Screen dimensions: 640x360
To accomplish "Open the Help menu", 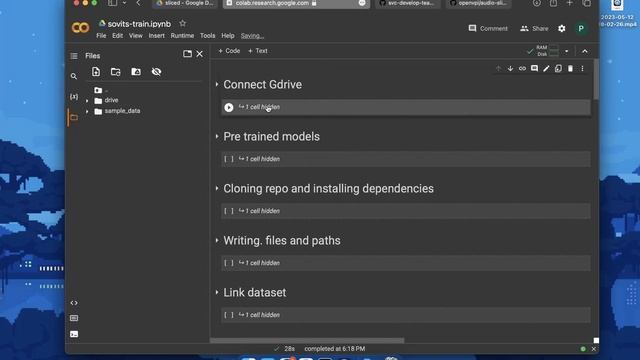I will [x=228, y=36].
